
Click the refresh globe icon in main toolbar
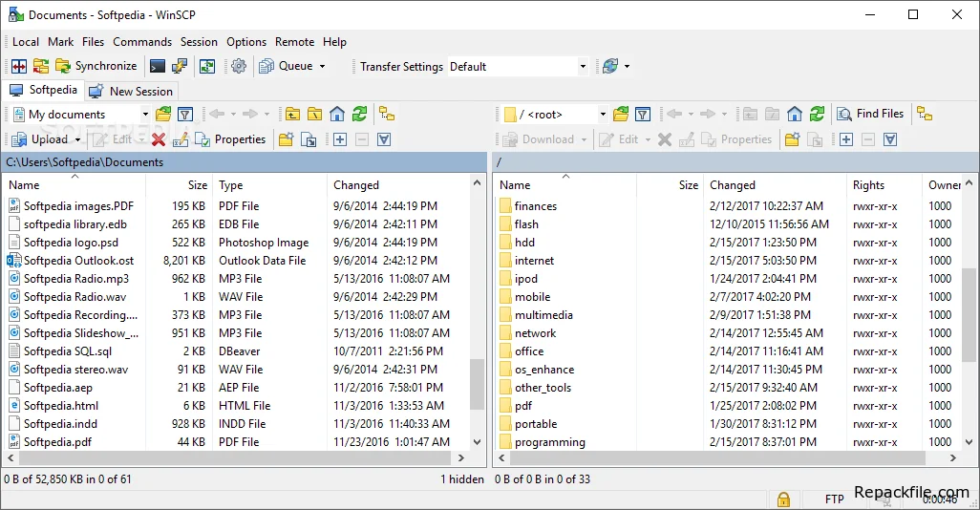[610, 66]
